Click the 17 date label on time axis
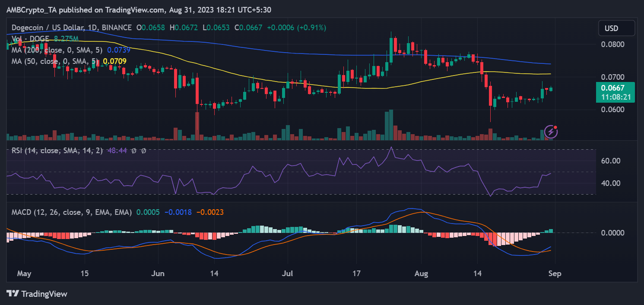The image size is (644, 305). pos(356,274)
